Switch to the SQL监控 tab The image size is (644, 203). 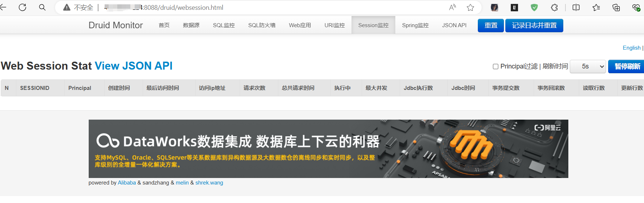click(x=224, y=25)
